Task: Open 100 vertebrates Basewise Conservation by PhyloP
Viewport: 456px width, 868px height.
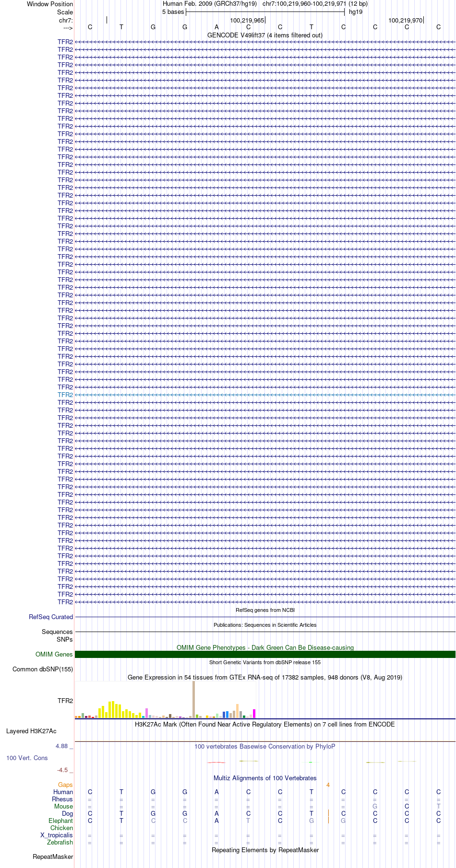Action: (265, 747)
